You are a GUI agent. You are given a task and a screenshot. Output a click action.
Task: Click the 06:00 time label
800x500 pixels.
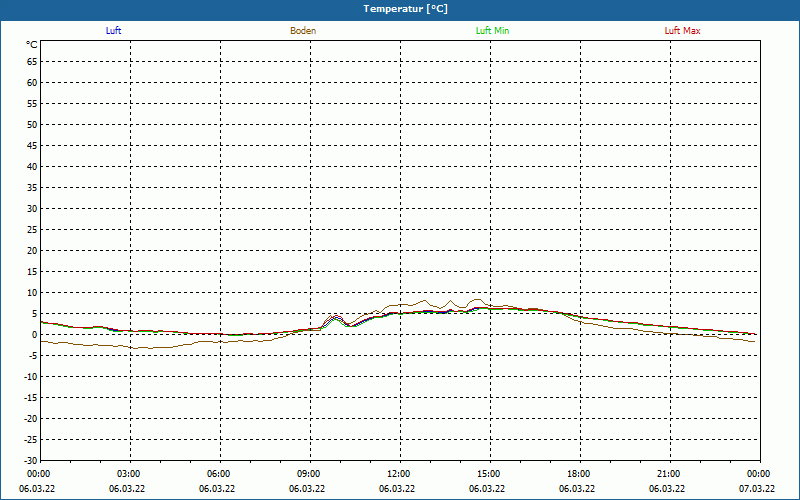click(219, 474)
